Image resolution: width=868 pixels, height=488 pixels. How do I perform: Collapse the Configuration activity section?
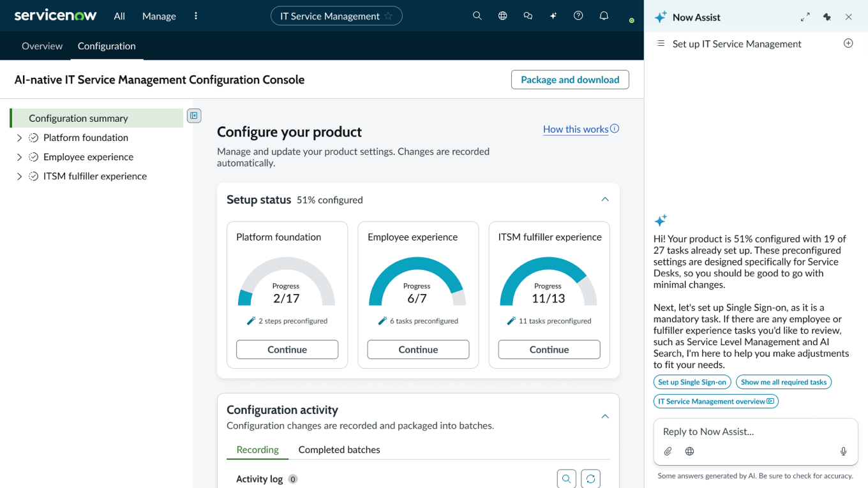tap(605, 417)
